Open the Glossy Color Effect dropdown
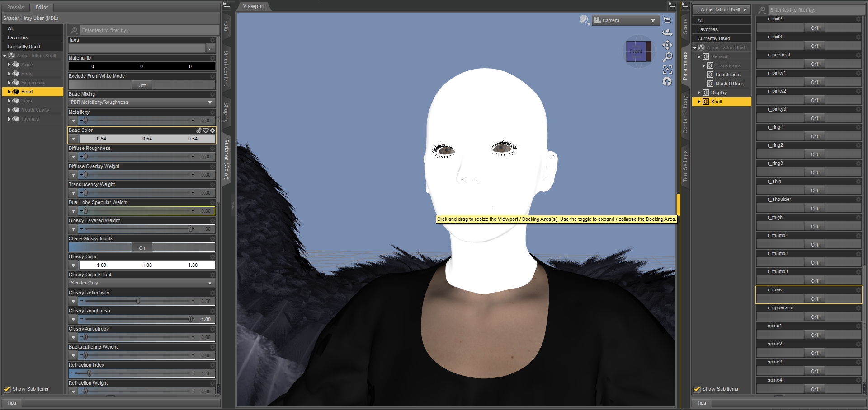 [142, 283]
